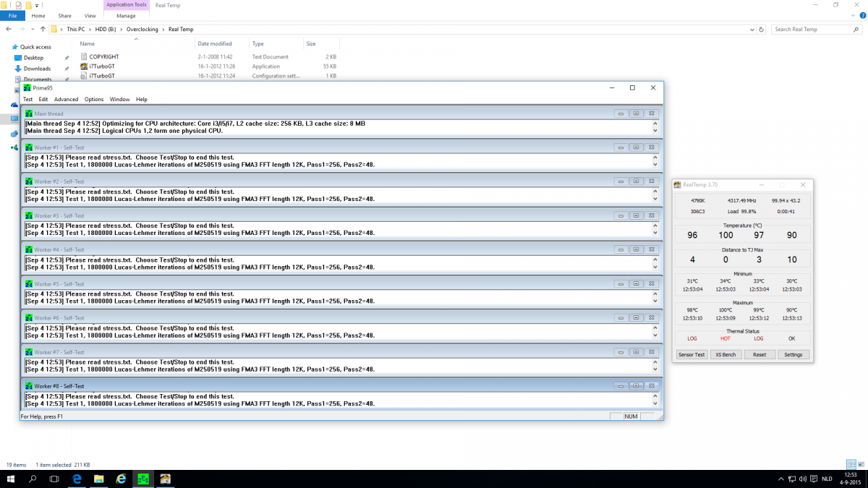
Task: Switch to File Explorer on the taskbar
Action: point(99,479)
